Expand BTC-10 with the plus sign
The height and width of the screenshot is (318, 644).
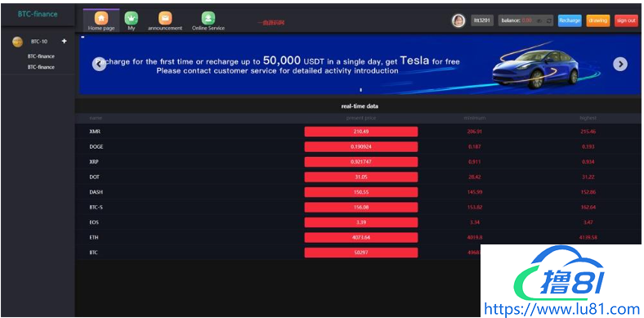point(64,41)
